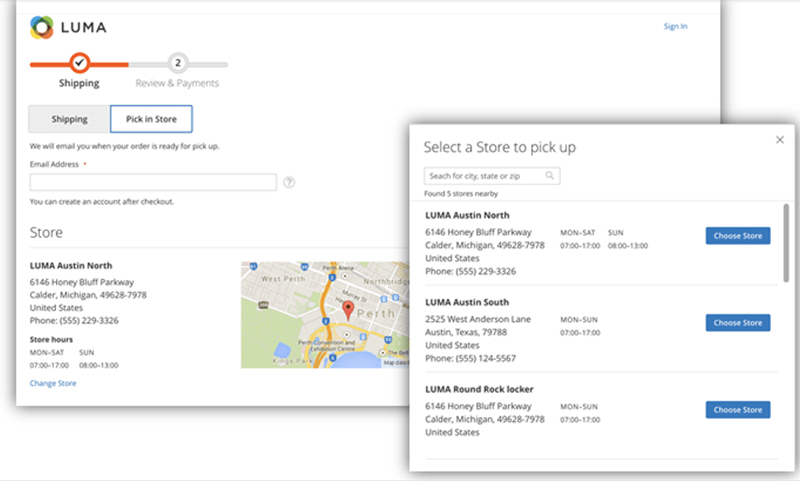Click the store search field for city, state or zip
Image resolution: width=800 pixels, height=481 pixels.
492,176
